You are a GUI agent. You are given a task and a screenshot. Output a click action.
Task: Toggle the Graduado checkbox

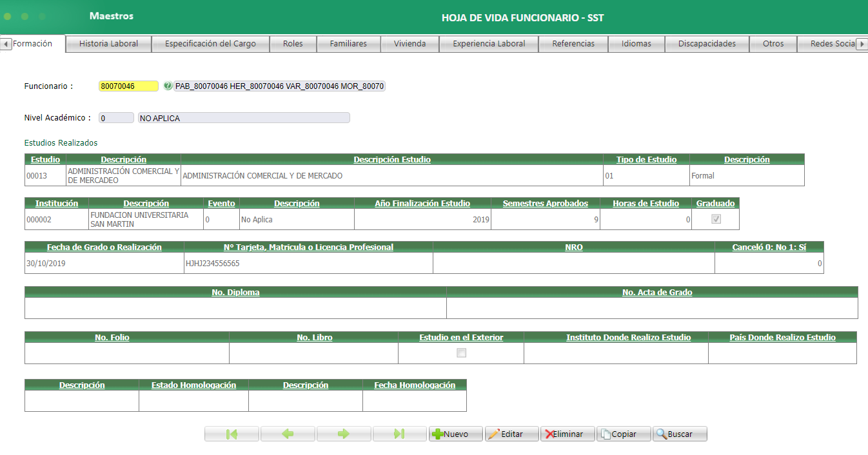point(716,219)
